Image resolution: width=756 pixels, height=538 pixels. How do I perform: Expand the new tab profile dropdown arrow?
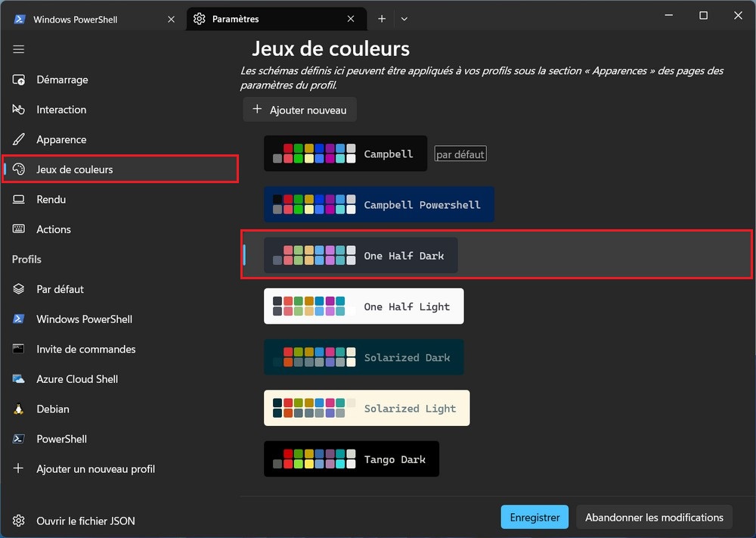(x=404, y=19)
